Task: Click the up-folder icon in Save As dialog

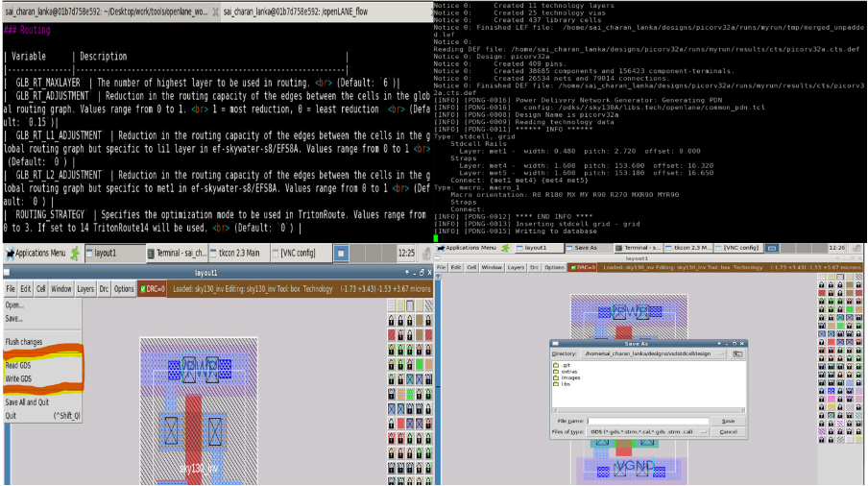Action: pyautogui.click(x=737, y=352)
